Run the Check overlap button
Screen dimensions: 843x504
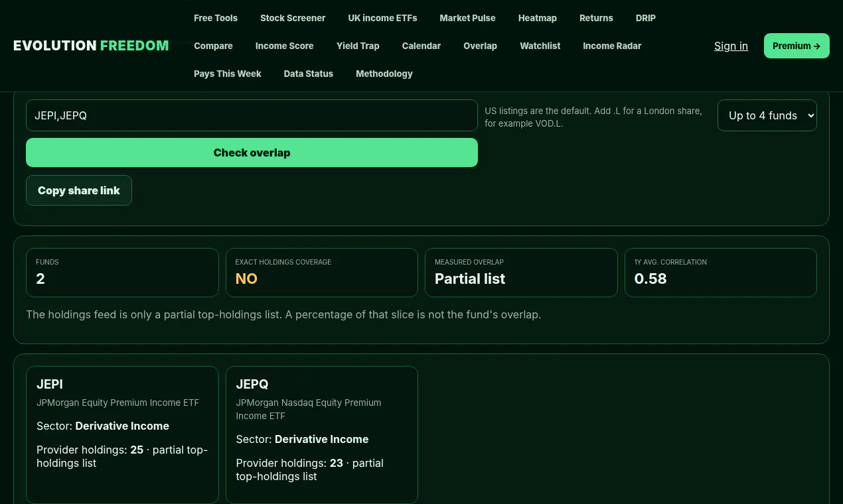pyautogui.click(x=252, y=153)
